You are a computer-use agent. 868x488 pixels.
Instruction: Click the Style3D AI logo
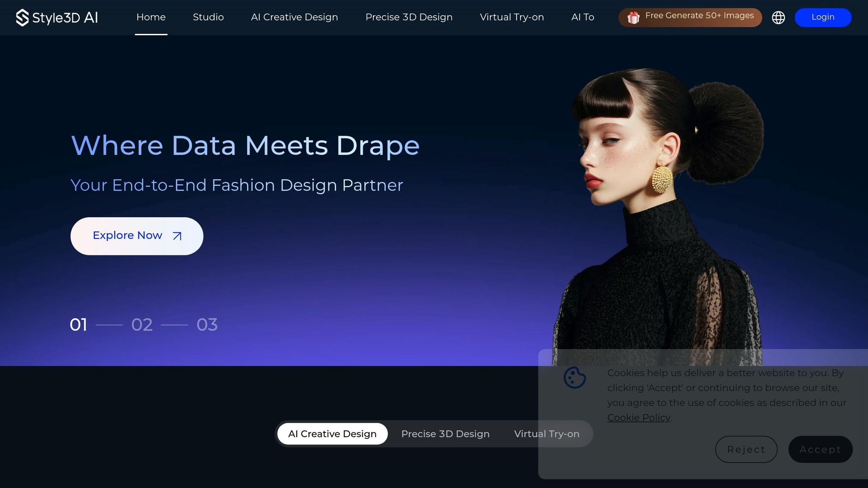[57, 17]
